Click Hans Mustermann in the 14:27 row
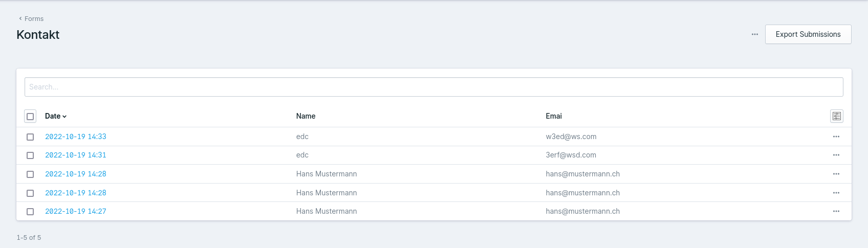Screen dimensions: 868x248 coord(327,211)
